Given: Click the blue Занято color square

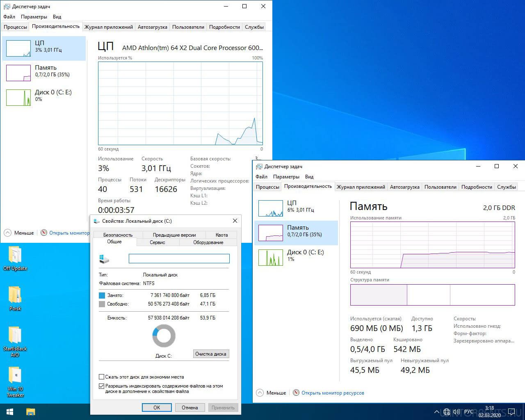Looking at the screenshot, I should pos(102,295).
